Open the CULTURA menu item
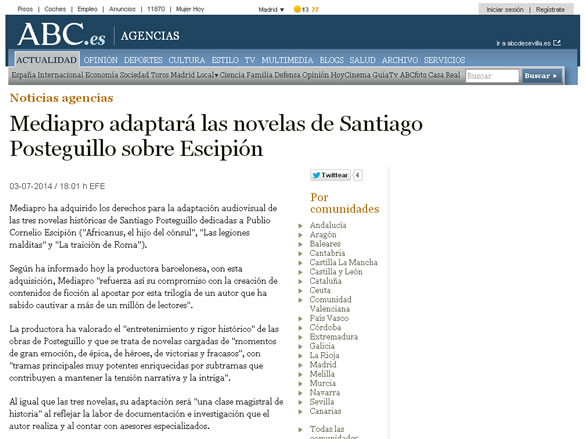585x439 pixels. pos(187,60)
